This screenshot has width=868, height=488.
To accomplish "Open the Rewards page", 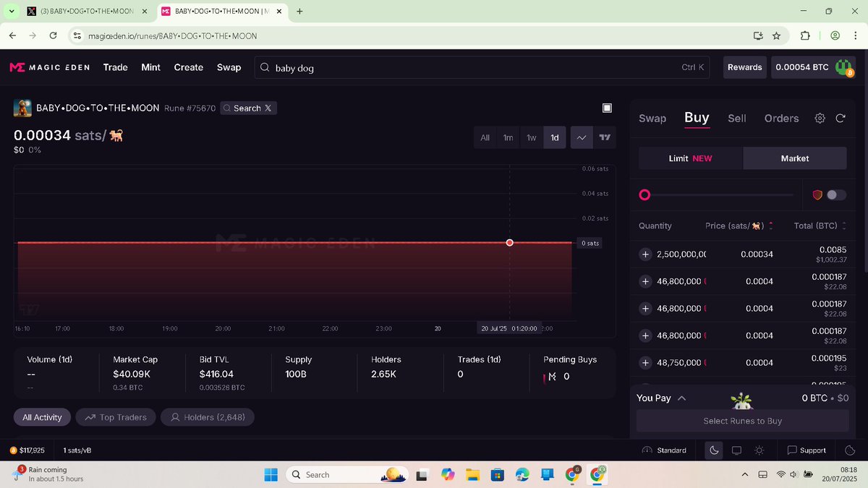I will (744, 67).
